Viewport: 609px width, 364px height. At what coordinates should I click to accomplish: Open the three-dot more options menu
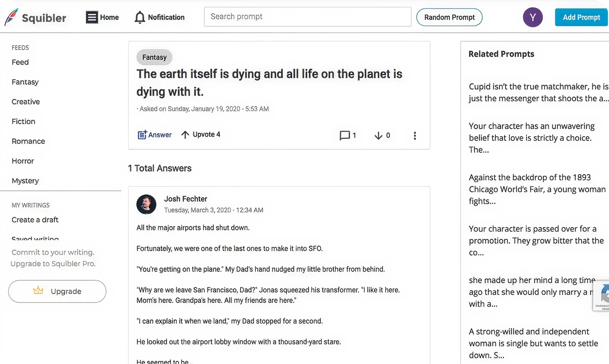pyautogui.click(x=415, y=135)
